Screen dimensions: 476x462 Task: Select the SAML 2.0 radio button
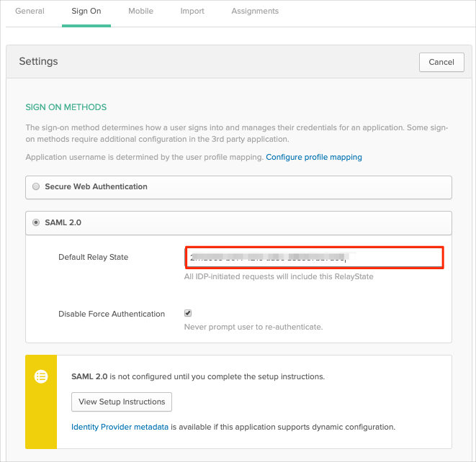pyautogui.click(x=36, y=223)
